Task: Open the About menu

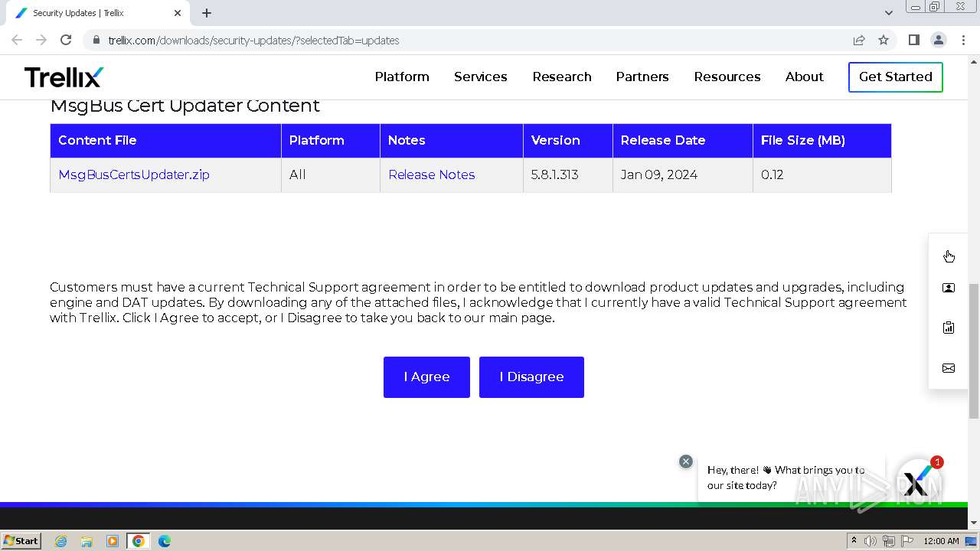Action: point(805,77)
